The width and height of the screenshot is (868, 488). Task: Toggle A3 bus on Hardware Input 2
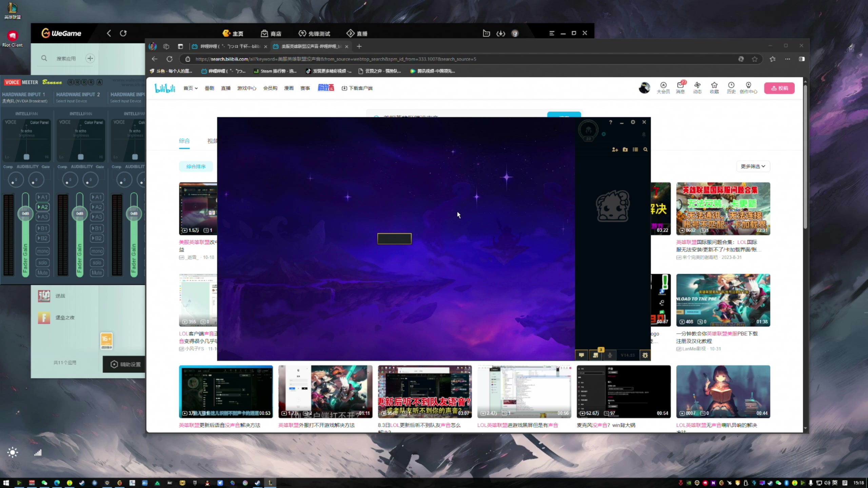coord(97,217)
